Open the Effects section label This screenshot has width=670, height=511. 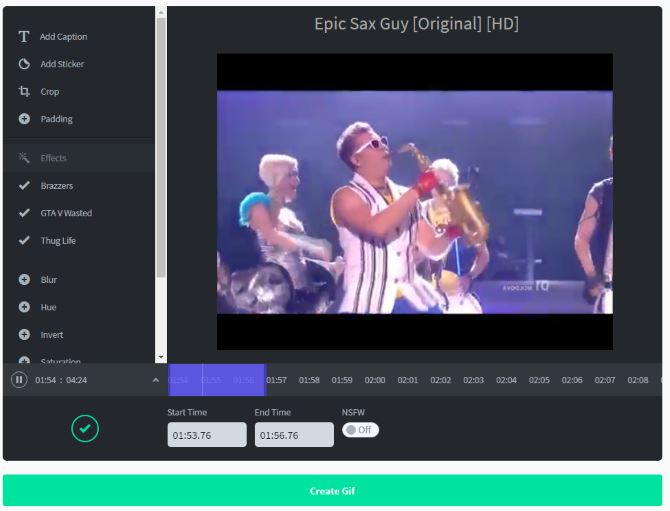click(53, 158)
